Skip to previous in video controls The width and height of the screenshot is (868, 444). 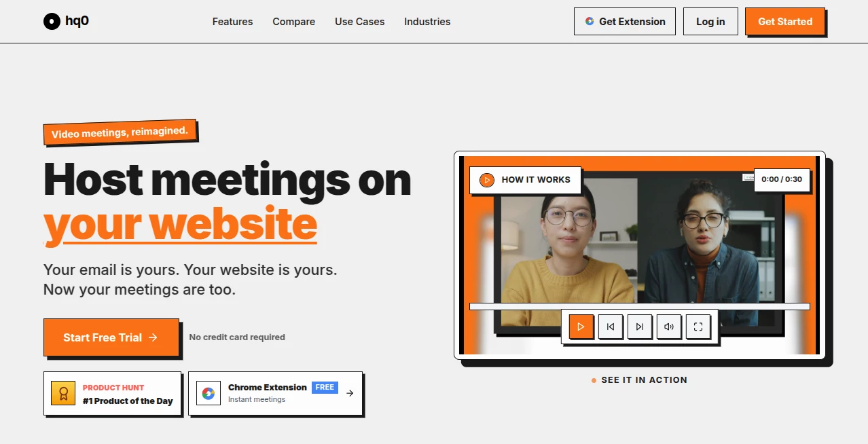point(611,327)
